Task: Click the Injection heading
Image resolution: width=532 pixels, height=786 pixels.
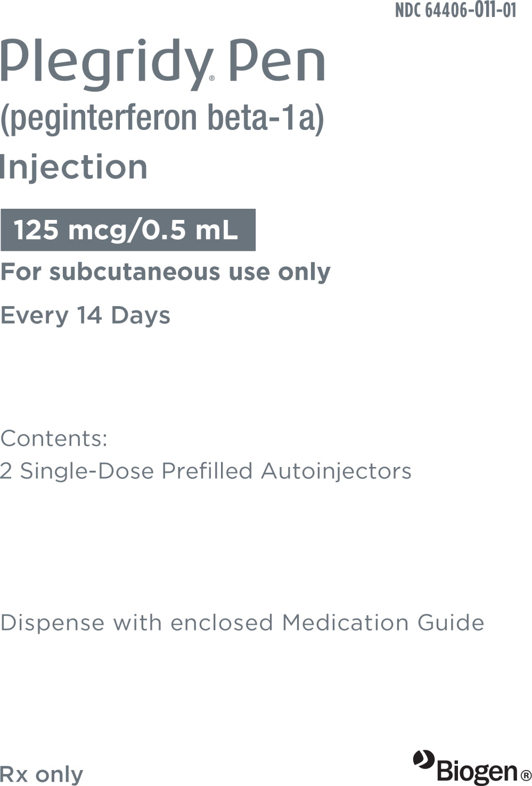Action: [x=73, y=167]
